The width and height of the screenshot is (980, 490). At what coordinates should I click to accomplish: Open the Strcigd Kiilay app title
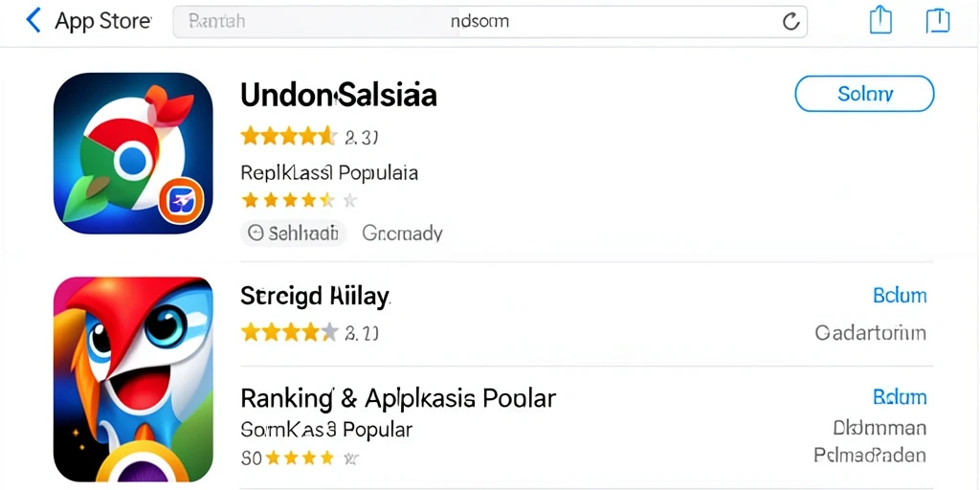315,296
